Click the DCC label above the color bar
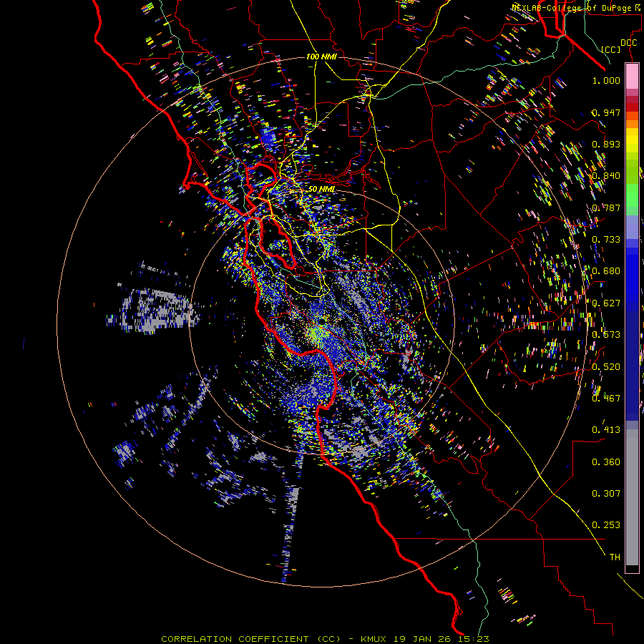644x644 pixels. point(628,43)
